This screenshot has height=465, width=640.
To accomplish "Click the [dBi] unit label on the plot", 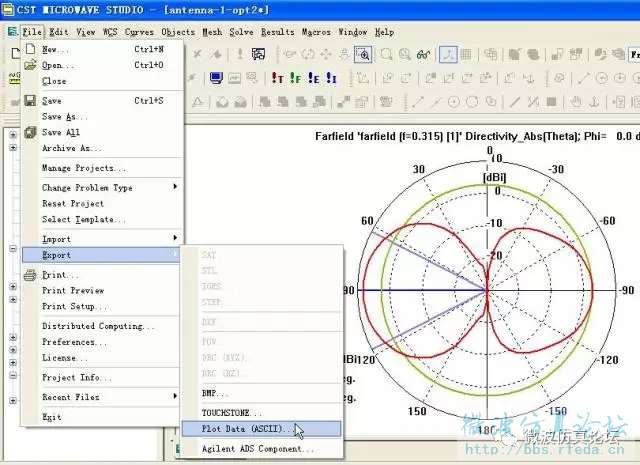I will click(494, 177).
